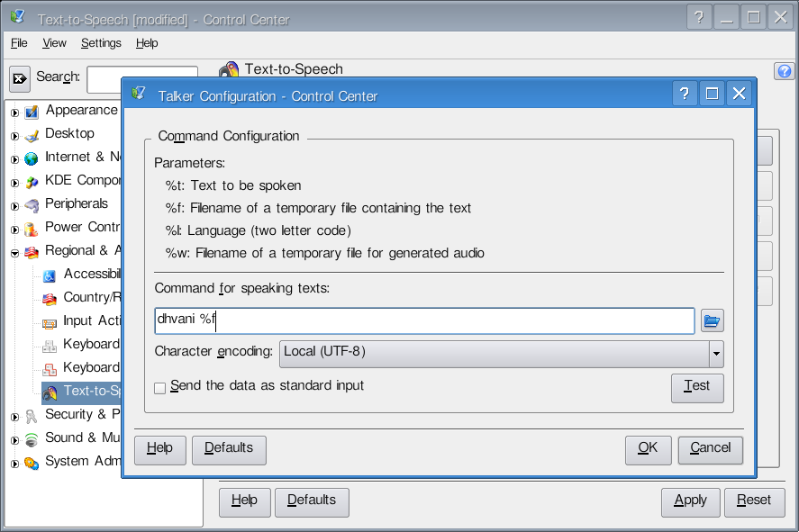Maximize the Talker Configuration dialog
Screen dimensions: 799x532
tap(712, 94)
